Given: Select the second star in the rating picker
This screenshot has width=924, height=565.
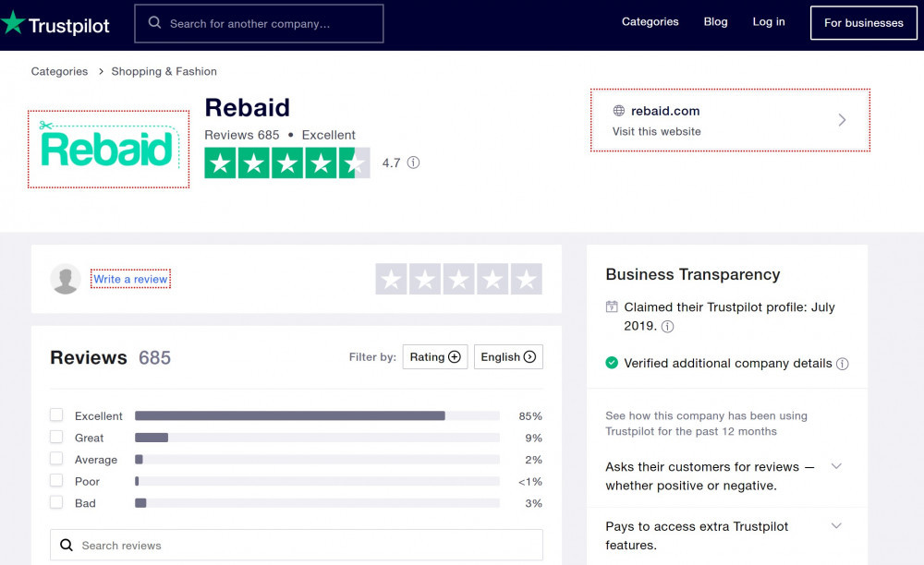Looking at the screenshot, I should point(425,279).
